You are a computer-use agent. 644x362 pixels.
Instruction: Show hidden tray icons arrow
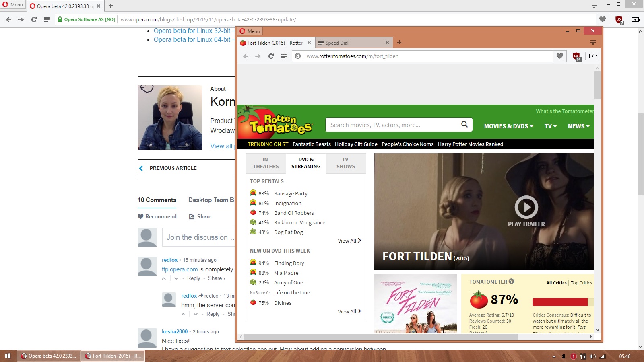tap(554, 356)
